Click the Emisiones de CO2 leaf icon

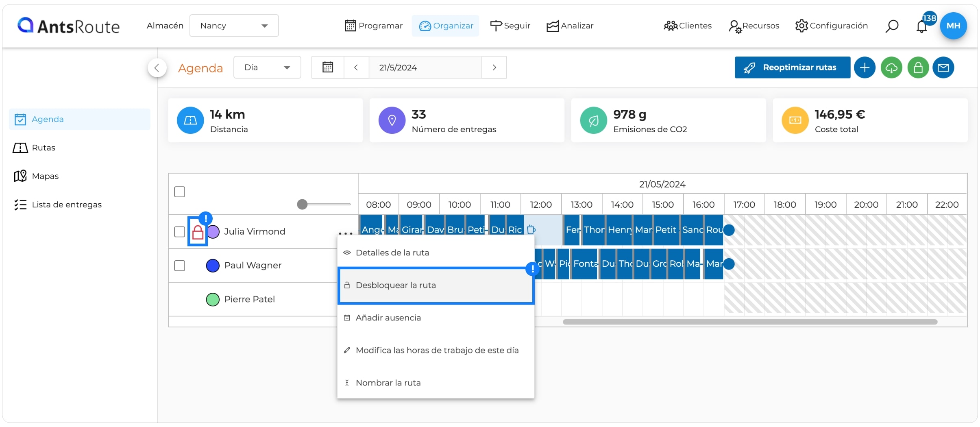click(x=594, y=120)
